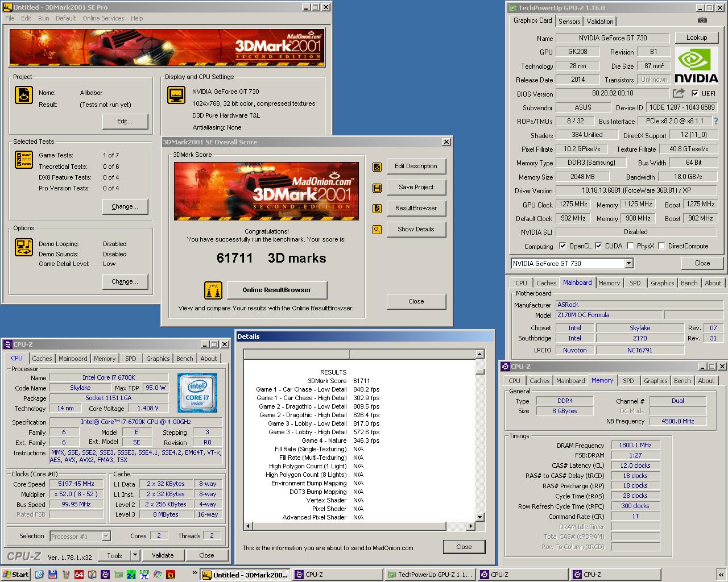Click the DRAM Frequency value 1800.1 MHz
This screenshot has height=582, width=728.
pyautogui.click(x=635, y=445)
